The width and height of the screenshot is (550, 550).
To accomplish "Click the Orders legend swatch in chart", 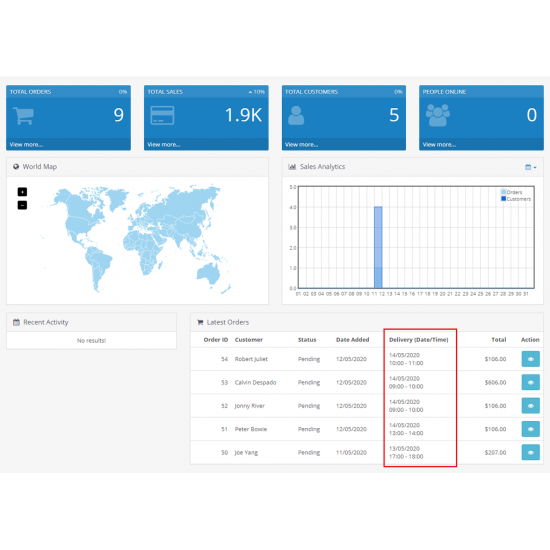I will (504, 192).
